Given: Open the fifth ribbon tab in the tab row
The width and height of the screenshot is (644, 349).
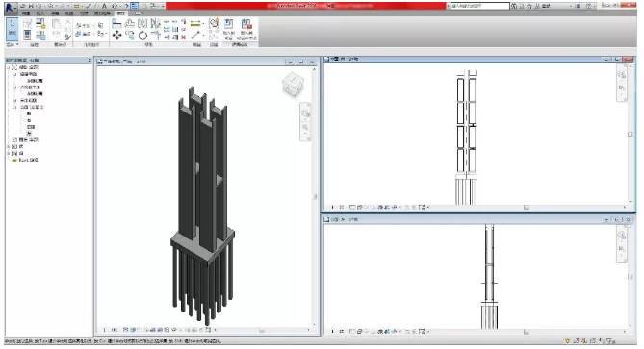Looking at the screenshot, I should [84, 13].
